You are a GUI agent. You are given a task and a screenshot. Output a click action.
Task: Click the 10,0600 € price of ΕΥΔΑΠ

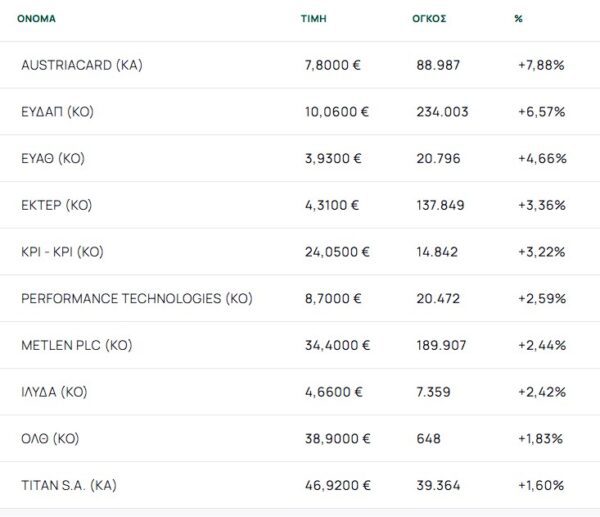click(x=337, y=112)
